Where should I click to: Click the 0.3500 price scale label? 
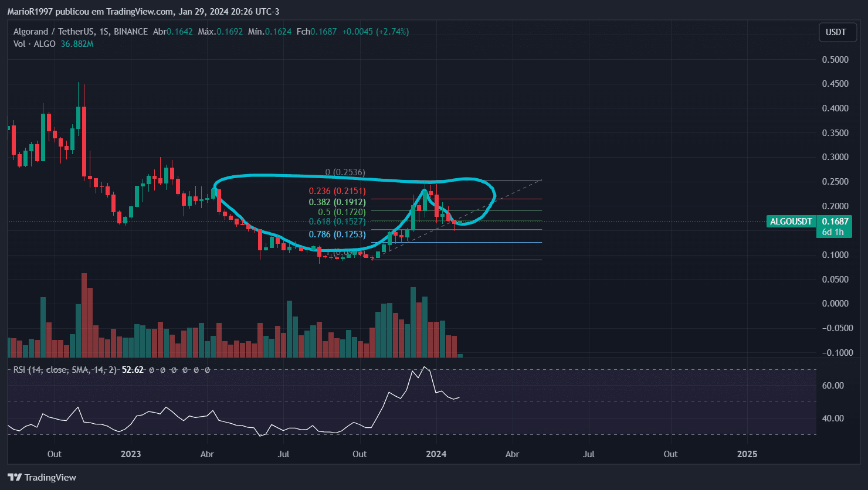click(x=835, y=133)
